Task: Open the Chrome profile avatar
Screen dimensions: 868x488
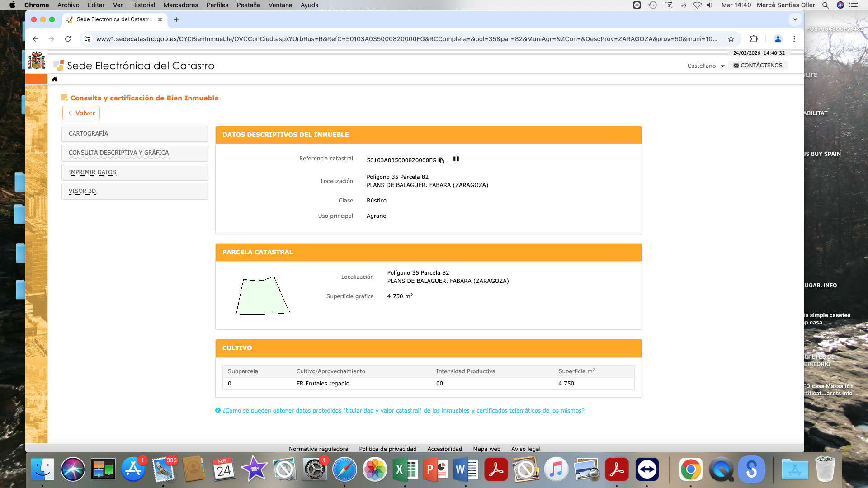Action: pyautogui.click(x=778, y=39)
